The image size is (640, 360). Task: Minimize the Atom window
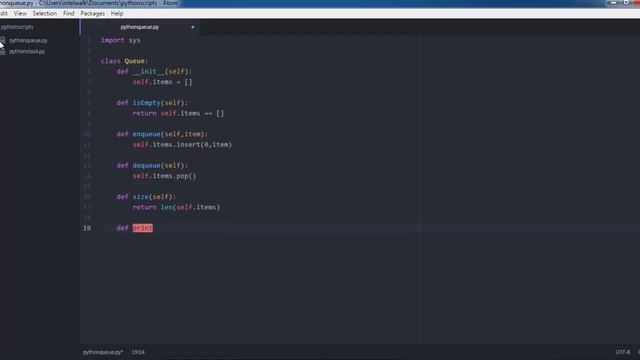pyautogui.click(x=613, y=3)
